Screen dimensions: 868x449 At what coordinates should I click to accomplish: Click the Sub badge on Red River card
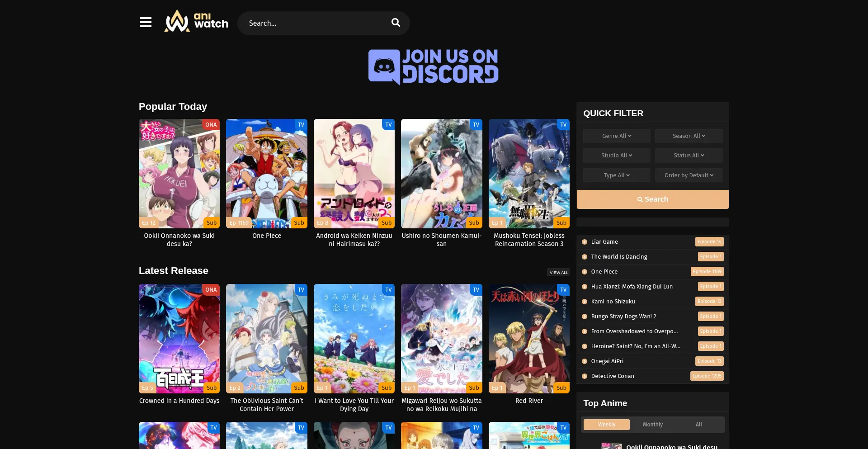pyautogui.click(x=561, y=388)
